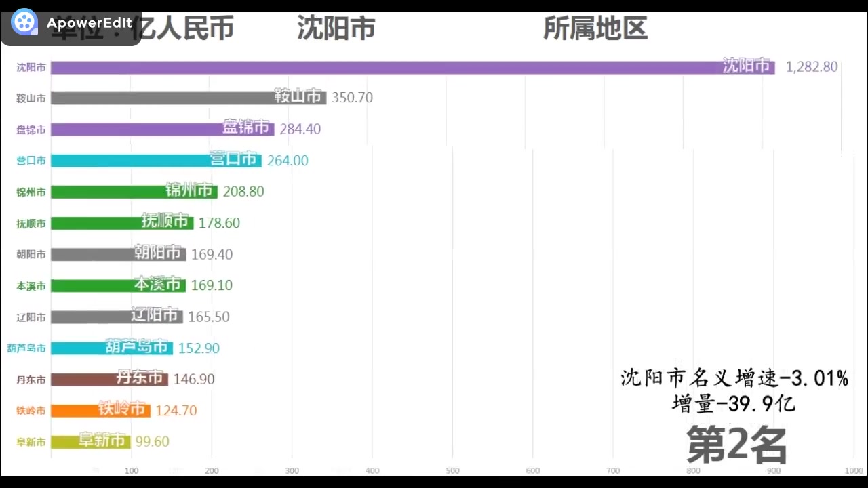Image resolution: width=868 pixels, height=488 pixels.
Task: Click the 鞍山市 y-axis label
Action: click(x=31, y=99)
